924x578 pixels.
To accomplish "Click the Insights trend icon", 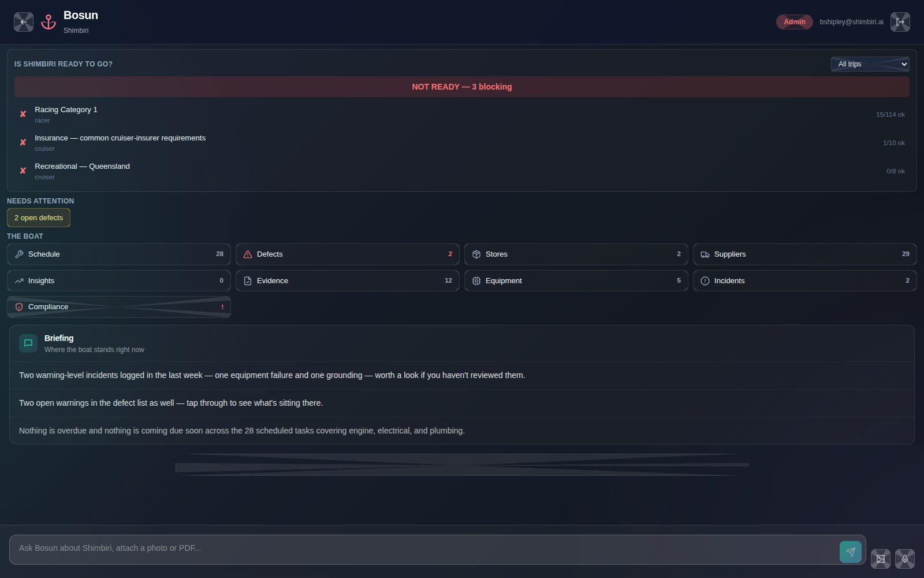I will [x=19, y=281].
